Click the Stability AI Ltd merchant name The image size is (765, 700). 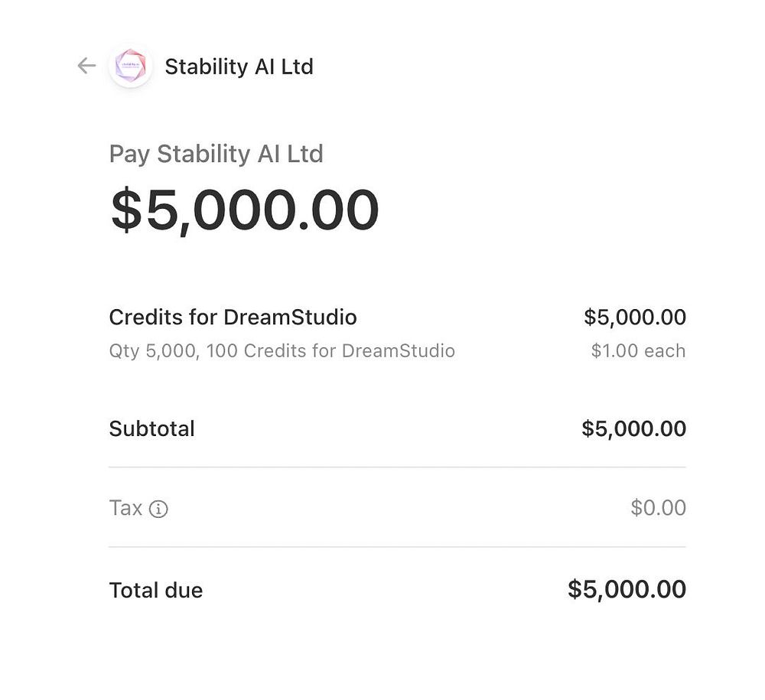[239, 67]
